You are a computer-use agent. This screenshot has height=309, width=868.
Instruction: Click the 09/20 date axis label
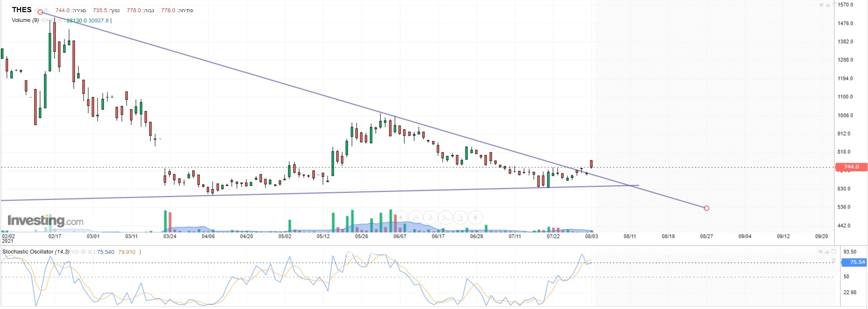(x=821, y=236)
